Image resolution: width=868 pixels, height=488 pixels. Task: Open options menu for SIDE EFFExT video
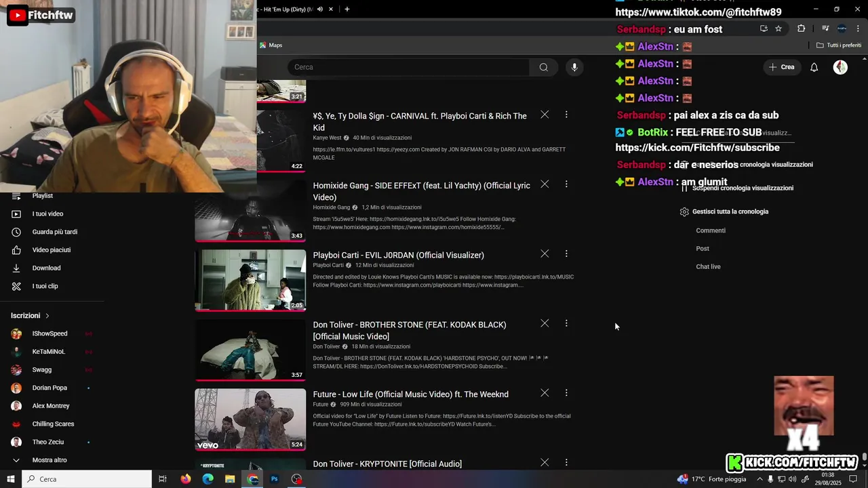tap(566, 184)
